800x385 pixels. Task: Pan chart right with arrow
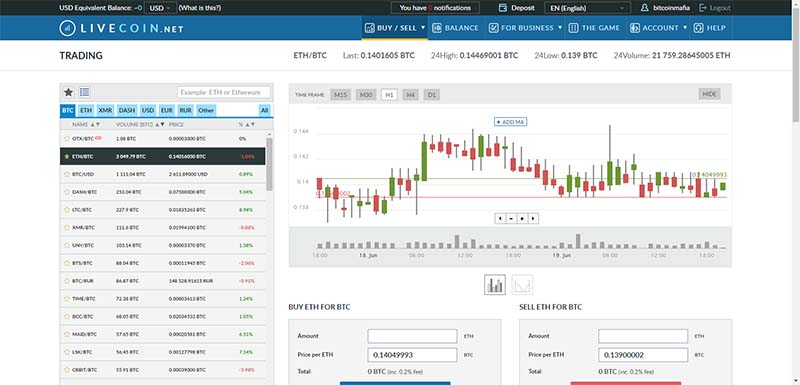coord(533,218)
